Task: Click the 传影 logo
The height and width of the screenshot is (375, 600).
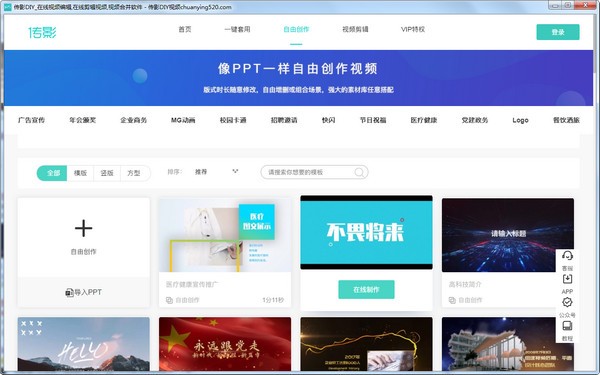Action: coord(42,33)
